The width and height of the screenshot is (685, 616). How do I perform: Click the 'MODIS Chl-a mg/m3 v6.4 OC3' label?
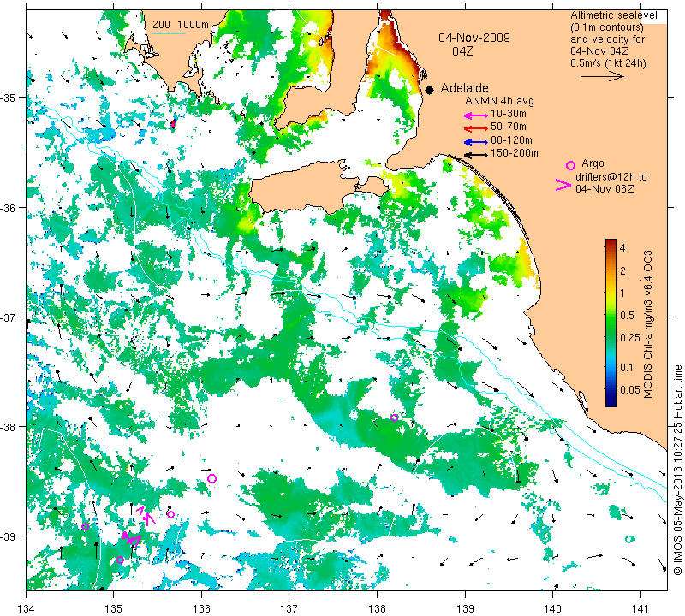click(648, 324)
